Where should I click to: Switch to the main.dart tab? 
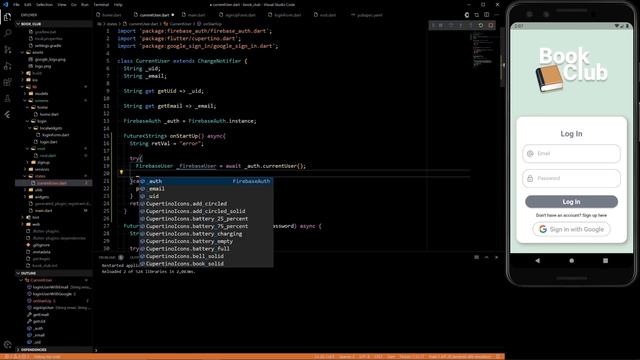[194, 15]
